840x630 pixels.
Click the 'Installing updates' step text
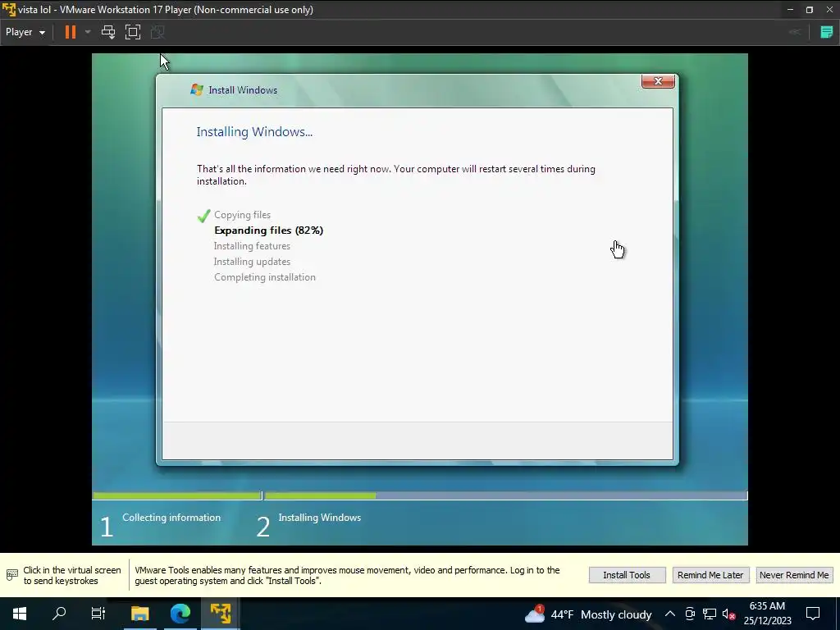[x=252, y=262]
